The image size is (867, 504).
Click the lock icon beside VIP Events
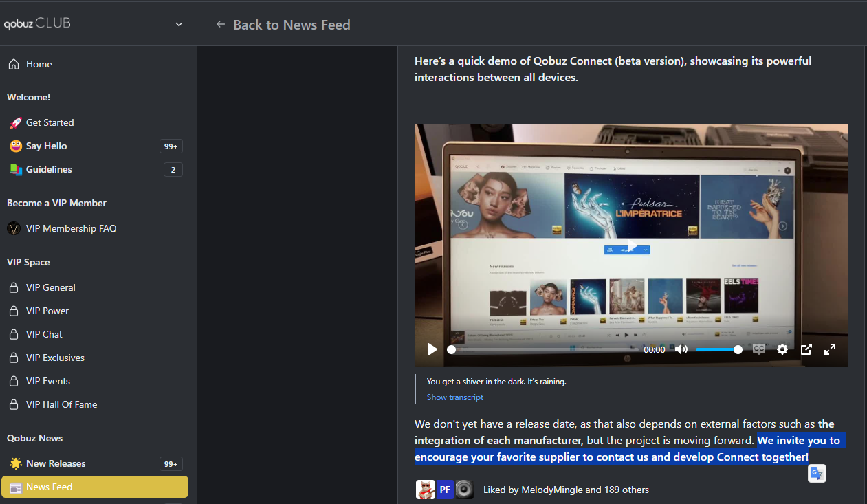pos(14,381)
